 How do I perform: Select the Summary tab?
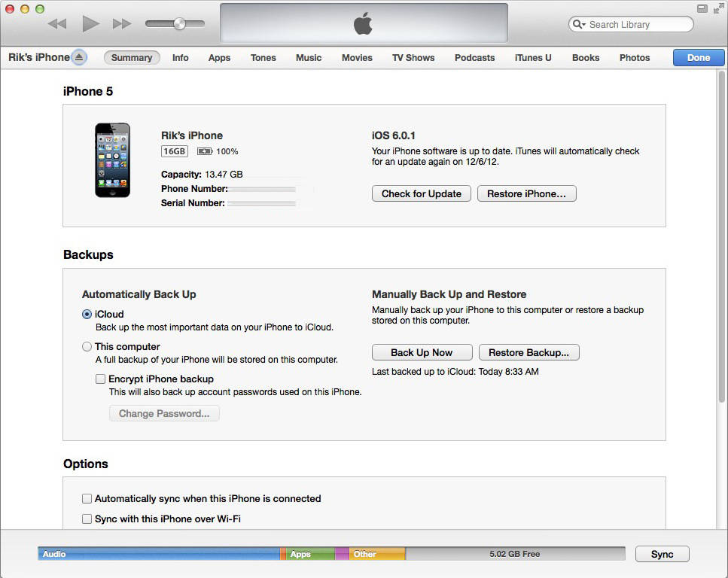[132, 57]
